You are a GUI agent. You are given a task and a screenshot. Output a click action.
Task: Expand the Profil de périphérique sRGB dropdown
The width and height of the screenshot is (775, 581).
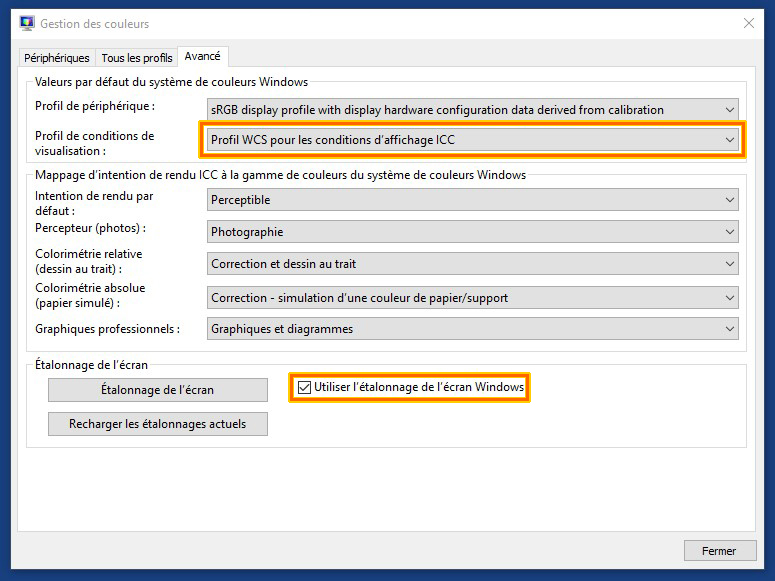[473, 110]
